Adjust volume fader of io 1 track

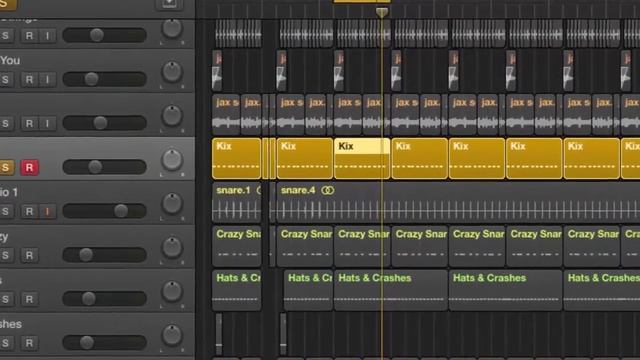(120, 211)
